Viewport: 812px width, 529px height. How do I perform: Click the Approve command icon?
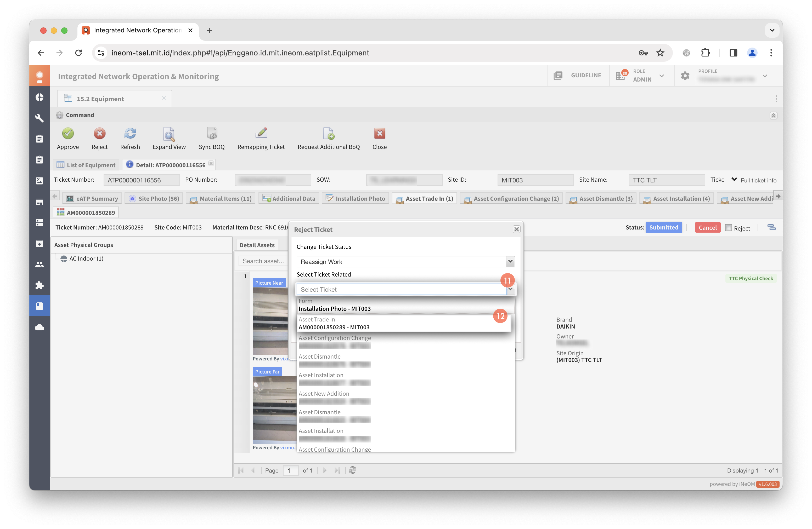click(68, 134)
